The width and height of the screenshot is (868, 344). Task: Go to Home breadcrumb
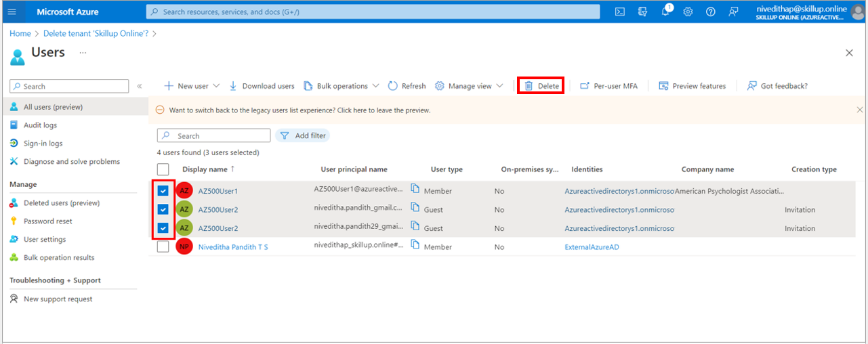[x=20, y=33]
